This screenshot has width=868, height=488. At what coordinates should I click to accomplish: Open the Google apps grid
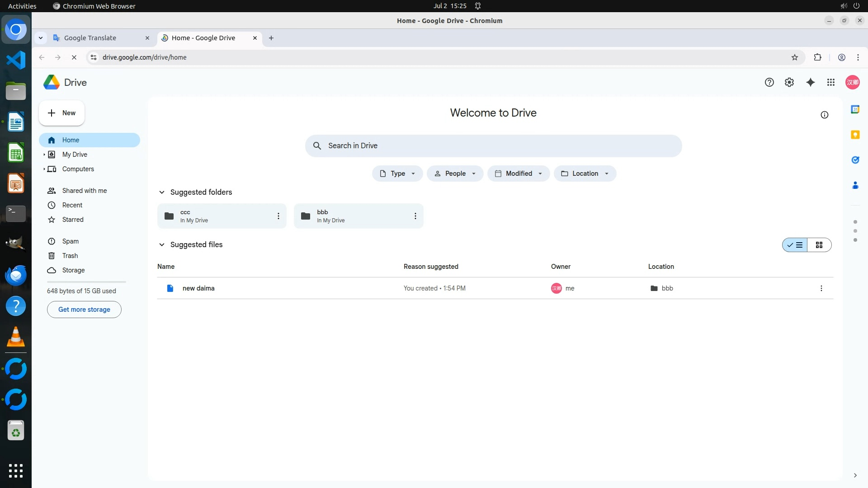point(830,82)
